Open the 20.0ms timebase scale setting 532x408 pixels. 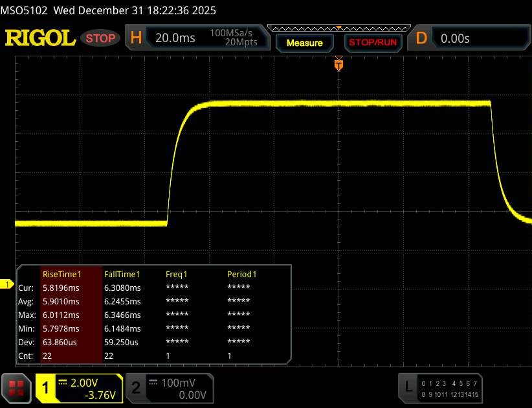click(175, 38)
